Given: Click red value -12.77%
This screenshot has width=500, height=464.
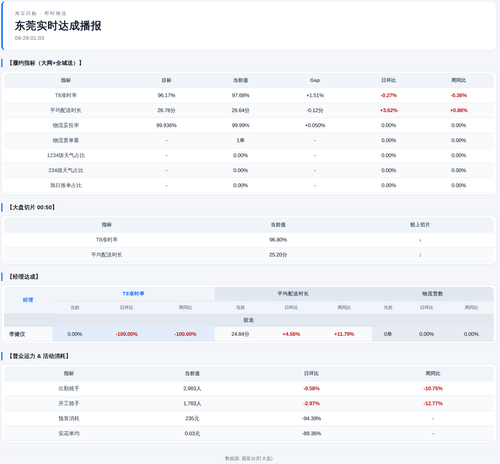Looking at the screenshot, I should [433, 403].
